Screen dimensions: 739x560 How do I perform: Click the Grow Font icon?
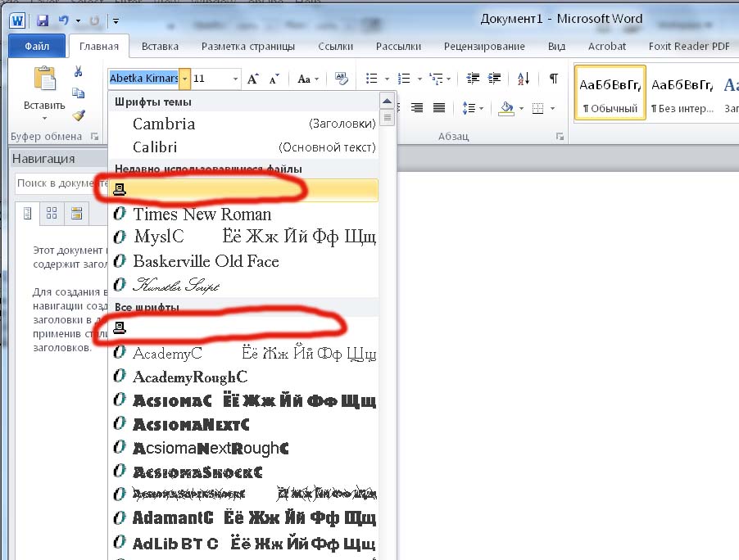pos(253,79)
